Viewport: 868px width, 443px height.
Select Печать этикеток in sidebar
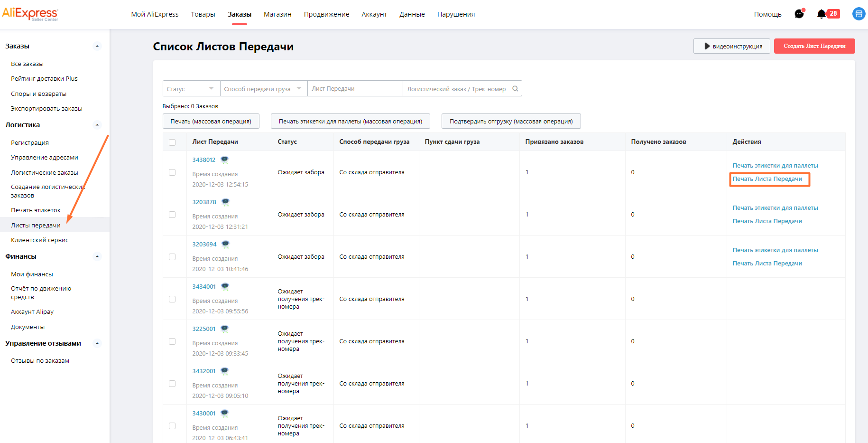point(36,210)
